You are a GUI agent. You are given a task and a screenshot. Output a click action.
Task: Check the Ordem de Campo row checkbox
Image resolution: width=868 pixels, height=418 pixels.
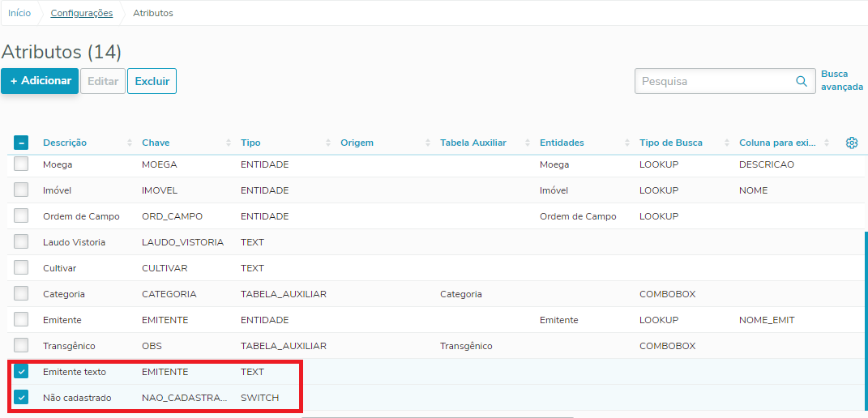(21, 216)
